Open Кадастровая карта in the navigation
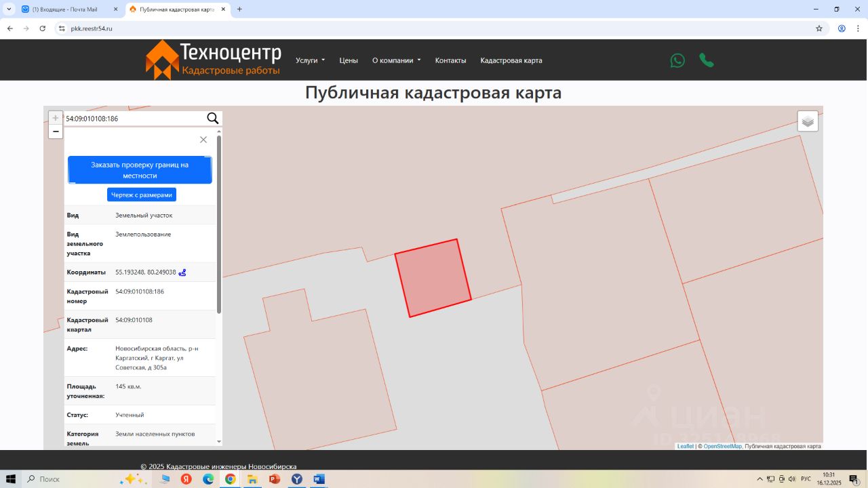Image resolution: width=868 pixels, height=488 pixels. click(x=511, y=60)
